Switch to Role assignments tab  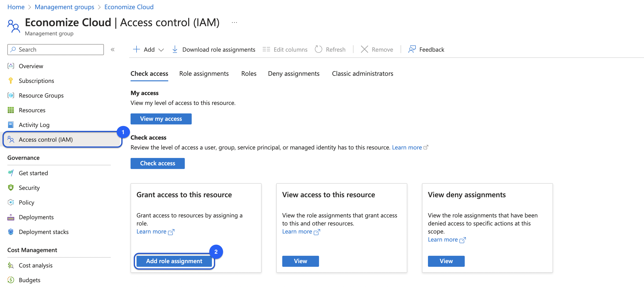(204, 74)
